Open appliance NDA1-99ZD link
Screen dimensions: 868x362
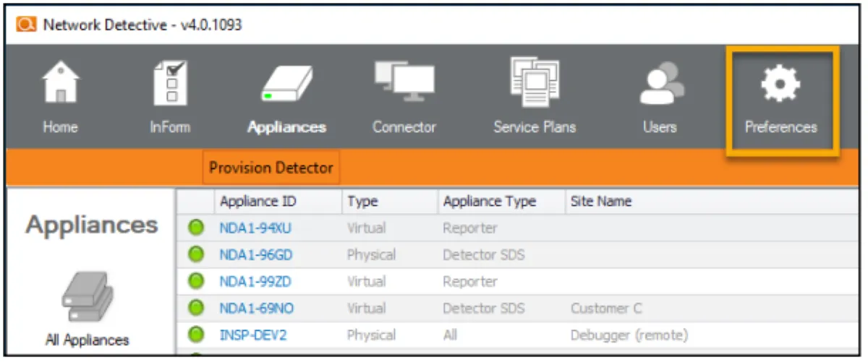click(x=255, y=282)
